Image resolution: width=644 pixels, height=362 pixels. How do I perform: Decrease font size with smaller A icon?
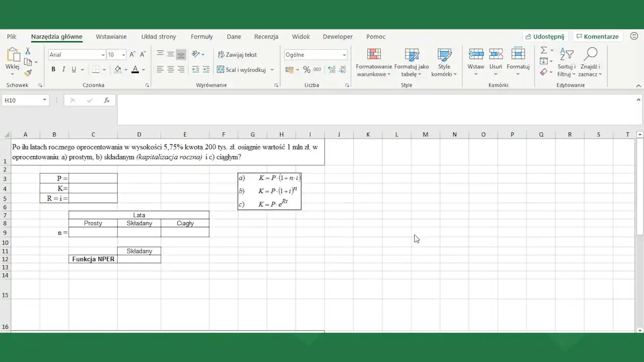pos(143,54)
